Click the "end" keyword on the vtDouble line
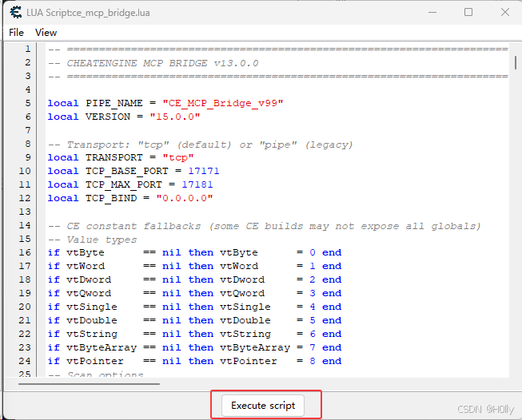This screenshot has height=420, width=522. click(332, 320)
